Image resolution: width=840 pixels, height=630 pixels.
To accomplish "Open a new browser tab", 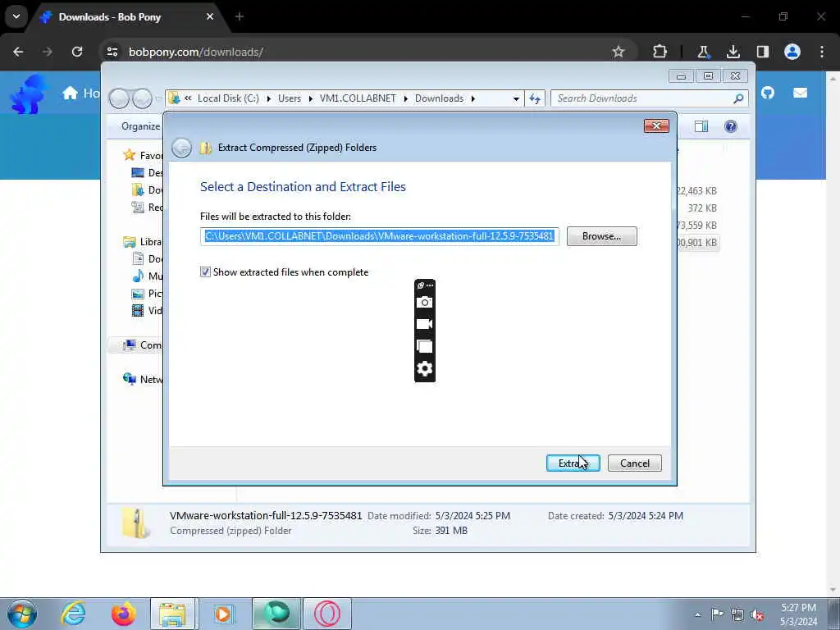I will 240,17.
